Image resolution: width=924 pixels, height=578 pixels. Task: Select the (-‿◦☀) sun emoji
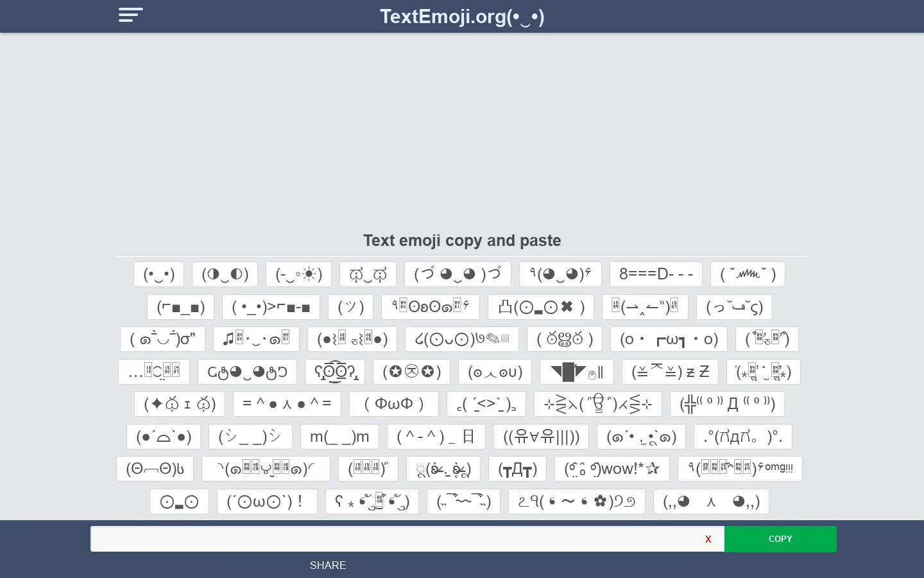[x=299, y=274]
